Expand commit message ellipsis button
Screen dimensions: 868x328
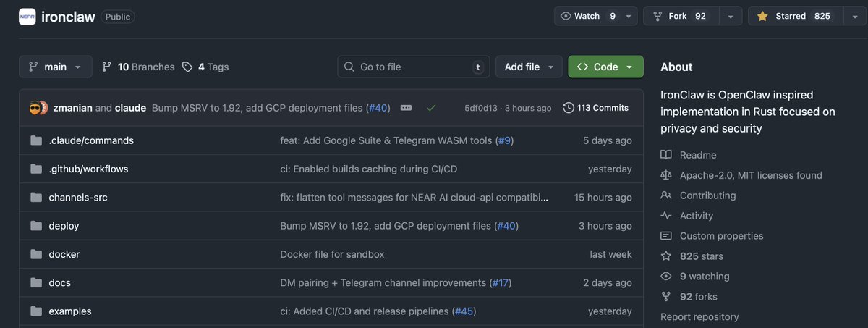(406, 108)
